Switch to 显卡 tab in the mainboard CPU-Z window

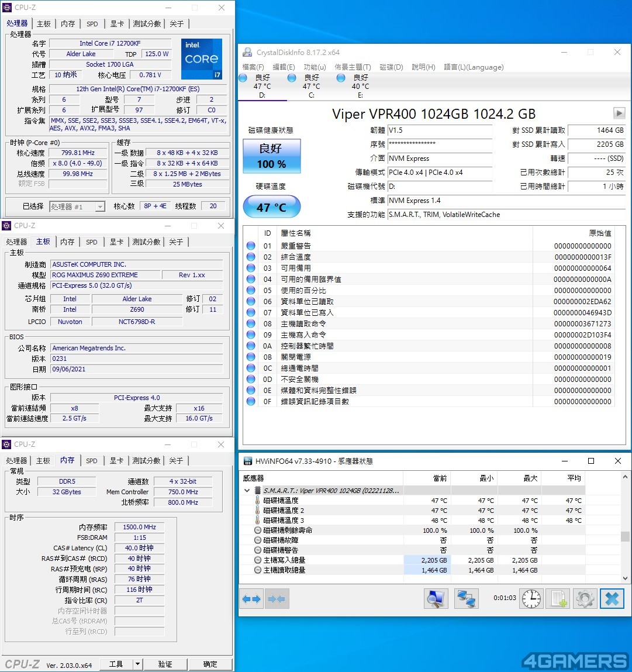[x=116, y=242]
